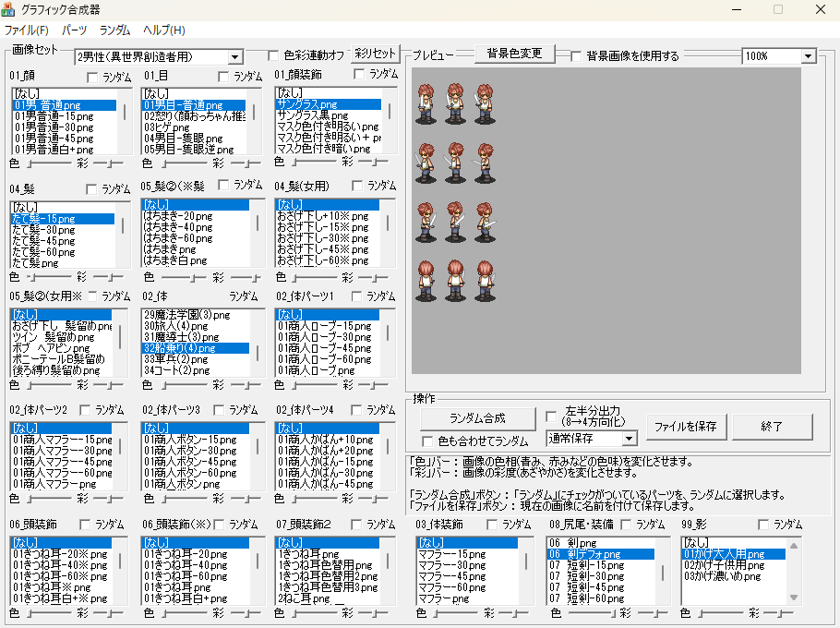
Task: Toggle the ランダム checkbox for 01_顔
Action: [x=92, y=77]
